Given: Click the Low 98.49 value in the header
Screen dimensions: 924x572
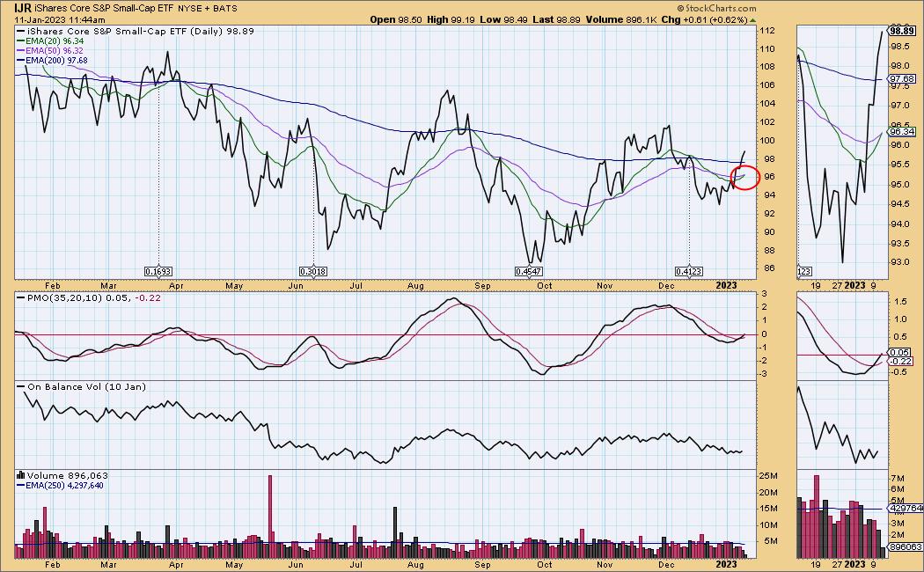Looking at the screenshot, I should (x=504, y=19).
